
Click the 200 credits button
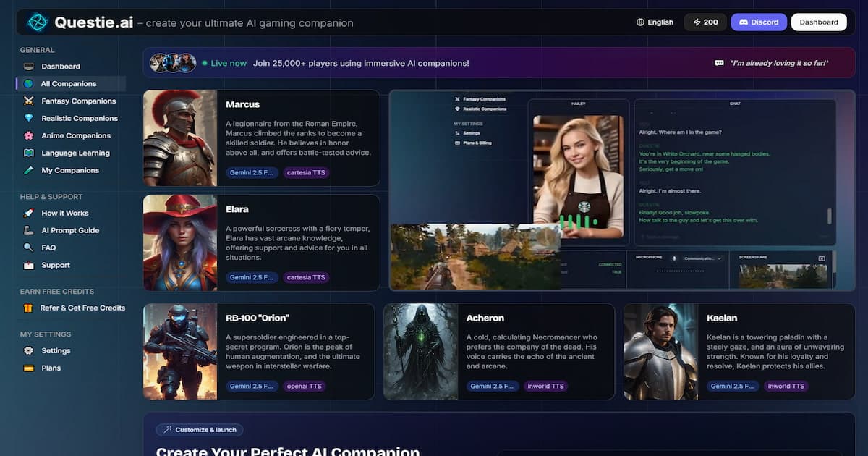[705, 22]
